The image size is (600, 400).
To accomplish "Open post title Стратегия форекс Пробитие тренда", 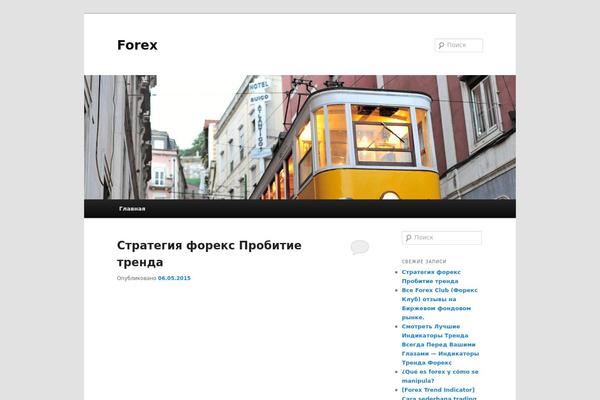I will [x=209, y=253].
